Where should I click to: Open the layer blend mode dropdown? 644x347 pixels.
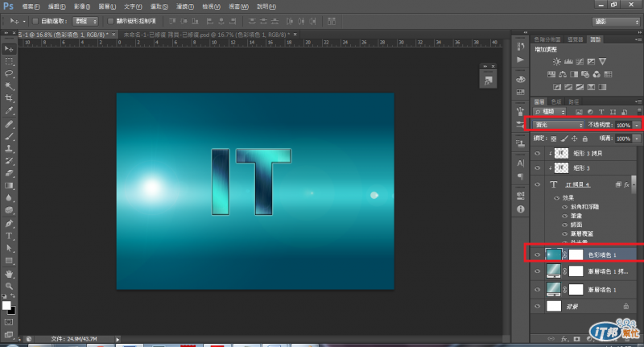[559, 126]
